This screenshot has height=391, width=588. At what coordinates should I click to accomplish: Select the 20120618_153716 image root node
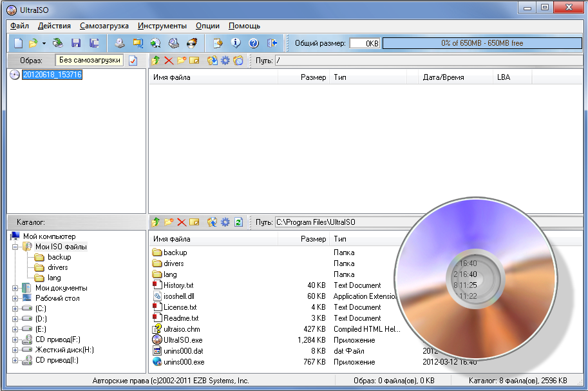(x=52, y=75)
